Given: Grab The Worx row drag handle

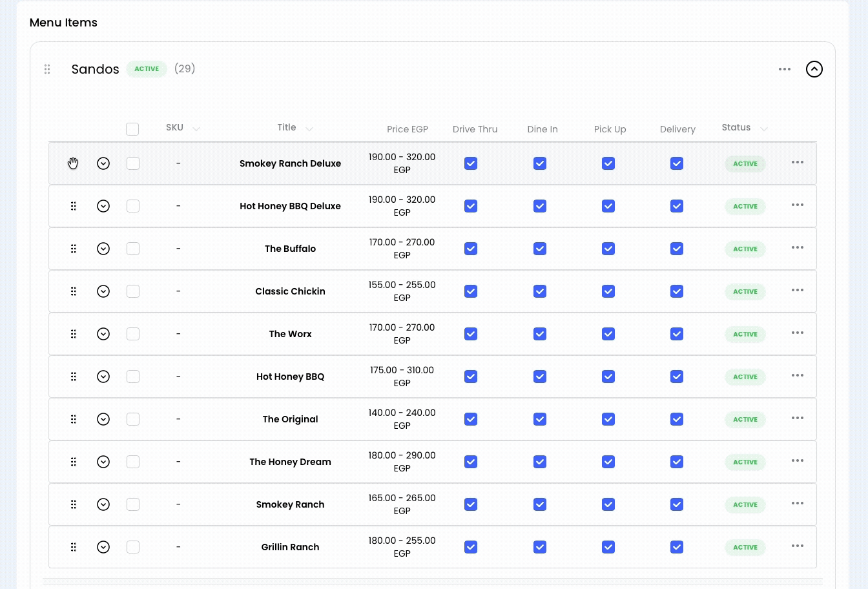Looking at the screenshot, I should pyautogui.click(x=74, y=334).
